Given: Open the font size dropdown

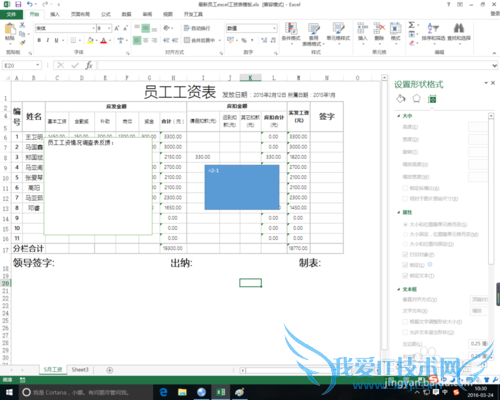Looking at the screenshot, I should pos(109,28).
